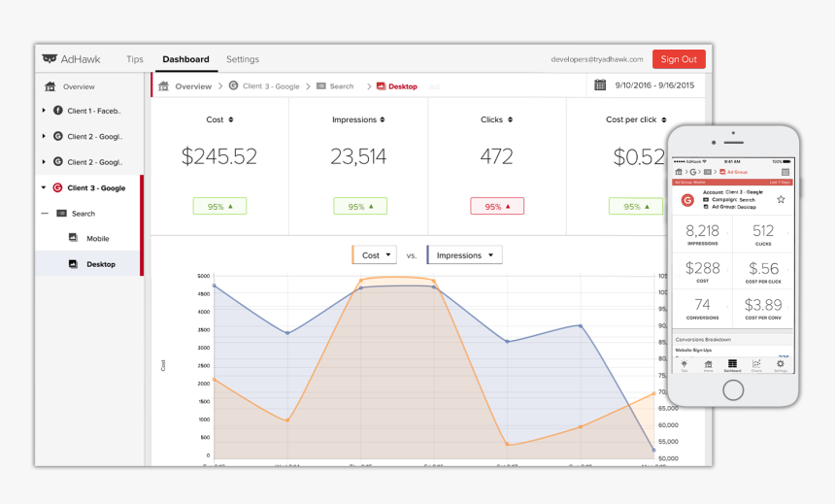
Task: Open the Cost chart metric dropdown
Action: click(375, 254)
